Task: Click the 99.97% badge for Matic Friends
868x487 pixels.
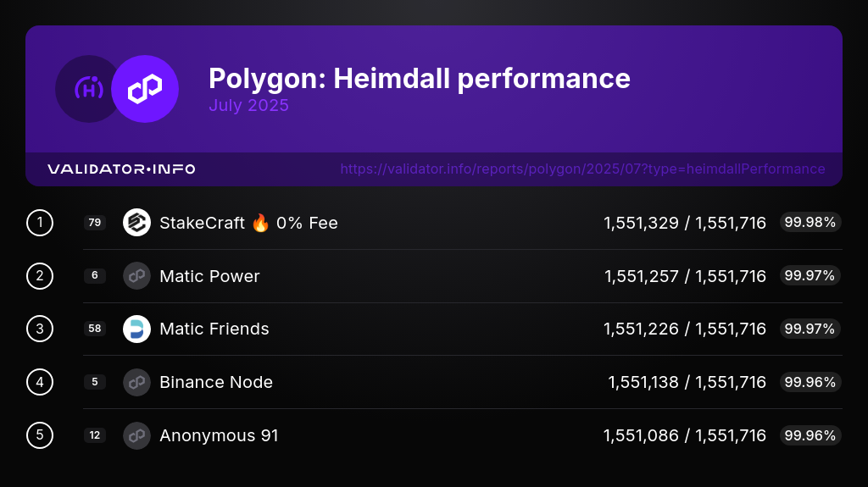Action: 810,329
